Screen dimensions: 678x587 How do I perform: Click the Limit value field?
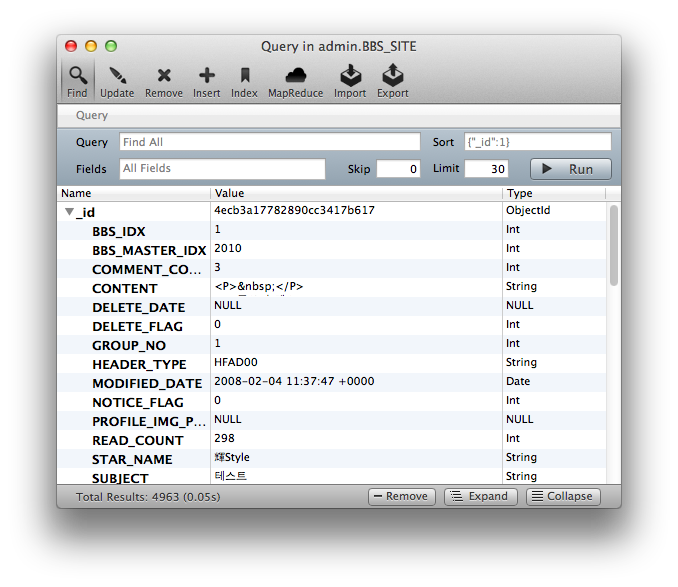(486, 169)
